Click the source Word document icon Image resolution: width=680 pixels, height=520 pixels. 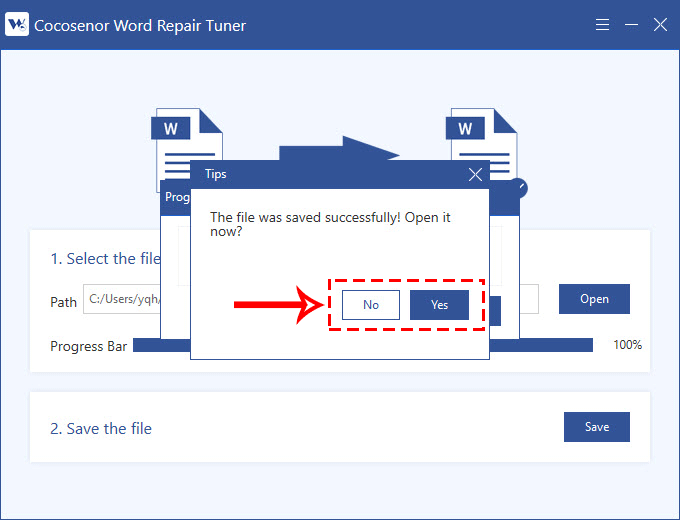coord(187,150)
